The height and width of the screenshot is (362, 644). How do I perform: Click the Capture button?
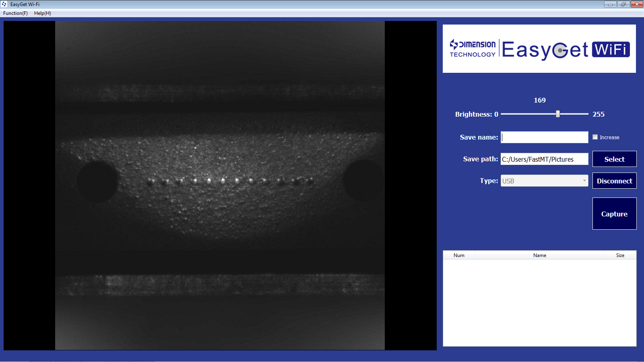click(x=614, y=214)
